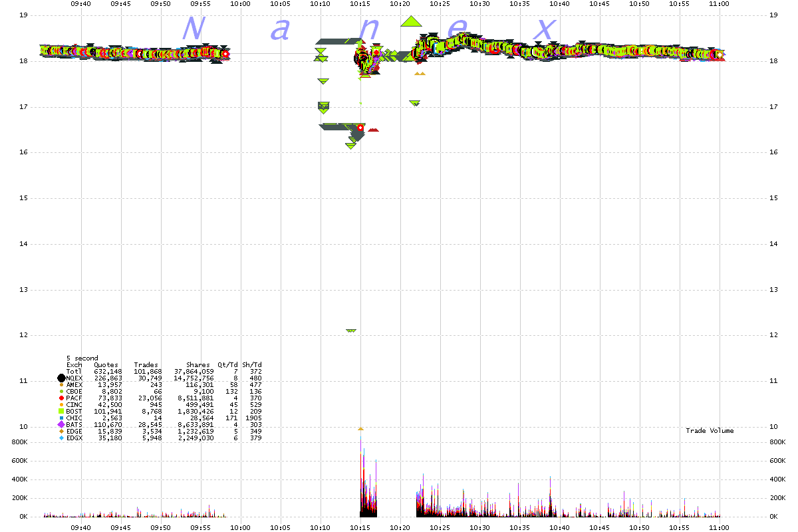Click the 10:15 label on top time axis
Image resolution: width=798 pixels, height=532 pixels.
tap(360, 3)
